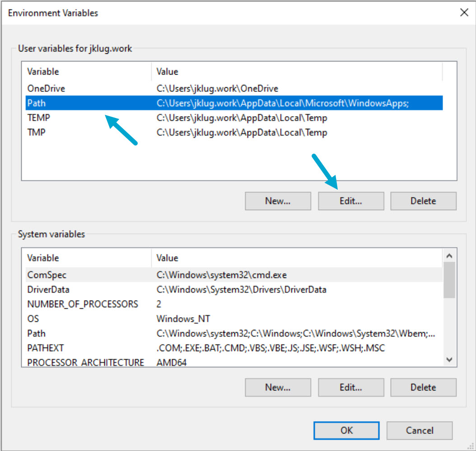Click Edit button for user variables
This screenshot has width=476, height=451.
[351, 201]
